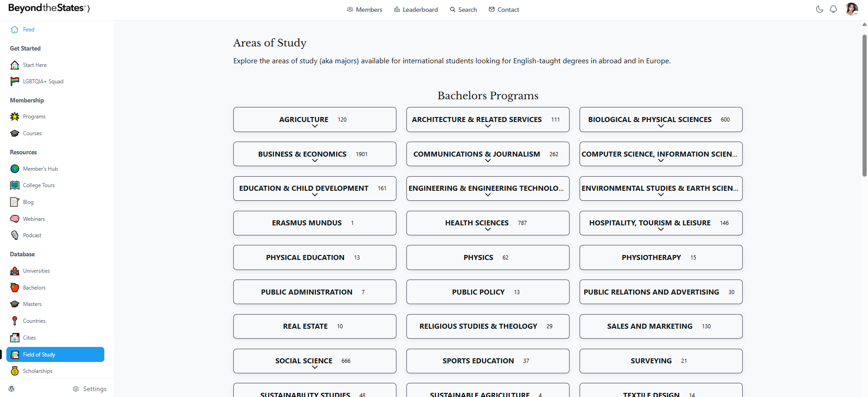The width and height of the screenshot is (868, 397).
Task: Toggle dark mode moon icon
Action: point(819,9)
